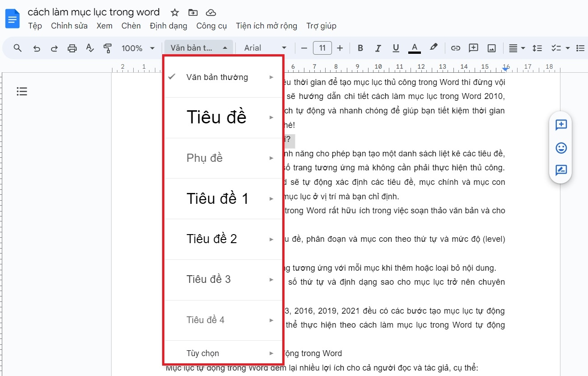Show the document outline

pos(22,92)
